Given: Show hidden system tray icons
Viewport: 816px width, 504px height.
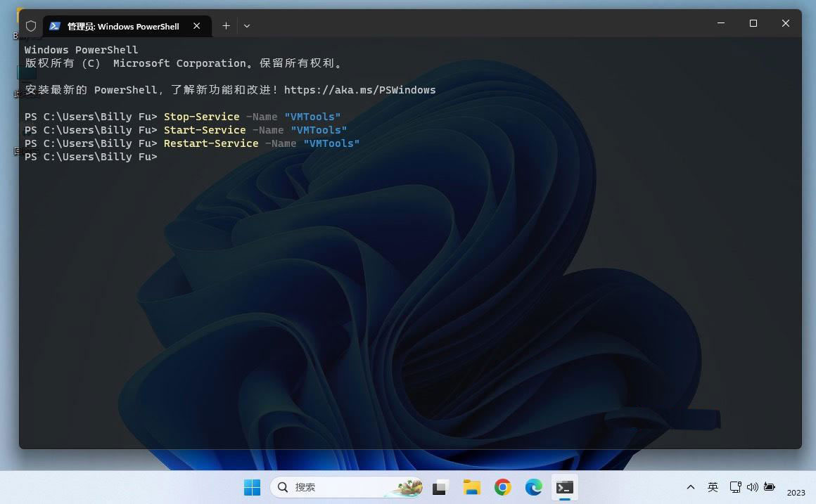Looking at the screenshot, I should [x=691, y=487].
